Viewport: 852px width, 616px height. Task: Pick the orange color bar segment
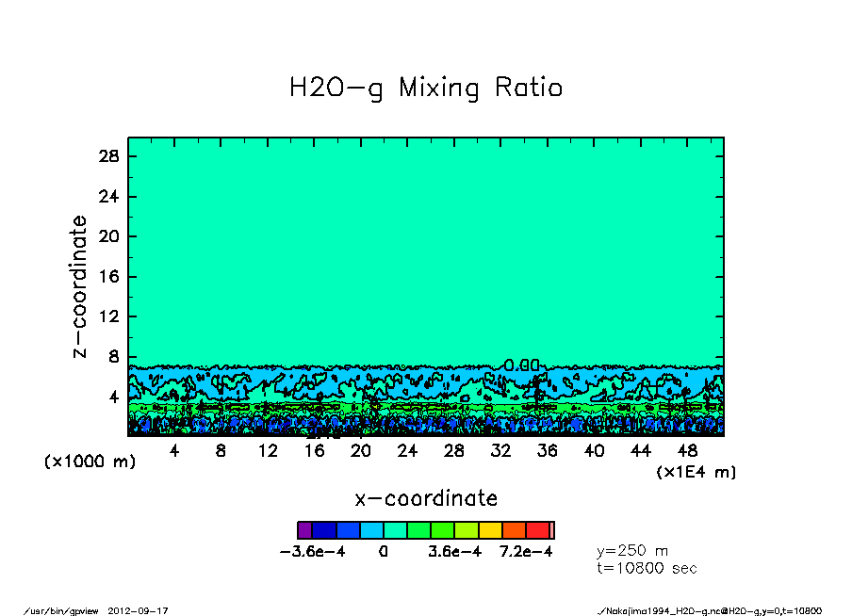[x=514, y=530]
